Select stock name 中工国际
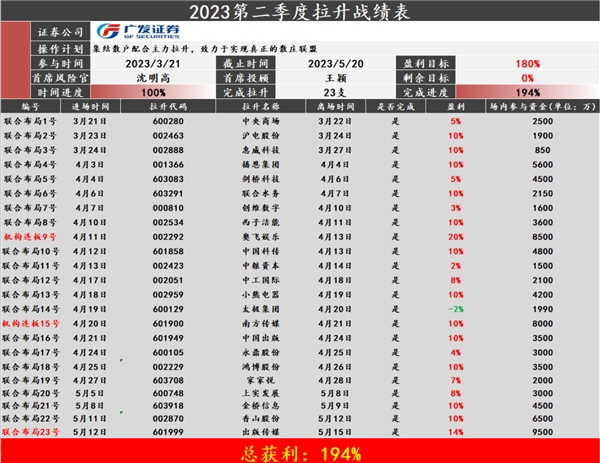The image size is (600, 463). pos(261,280)
